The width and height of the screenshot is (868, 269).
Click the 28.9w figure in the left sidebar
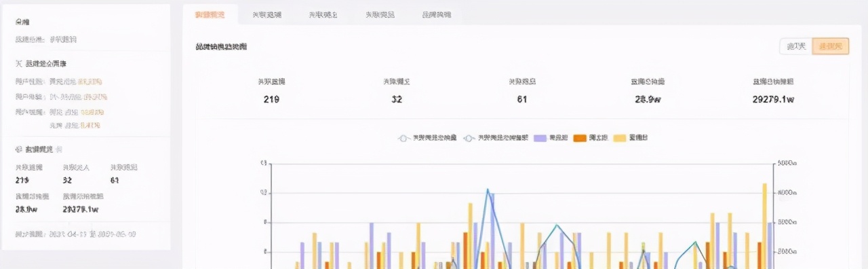pyautogui.click(x=27, y=209)
